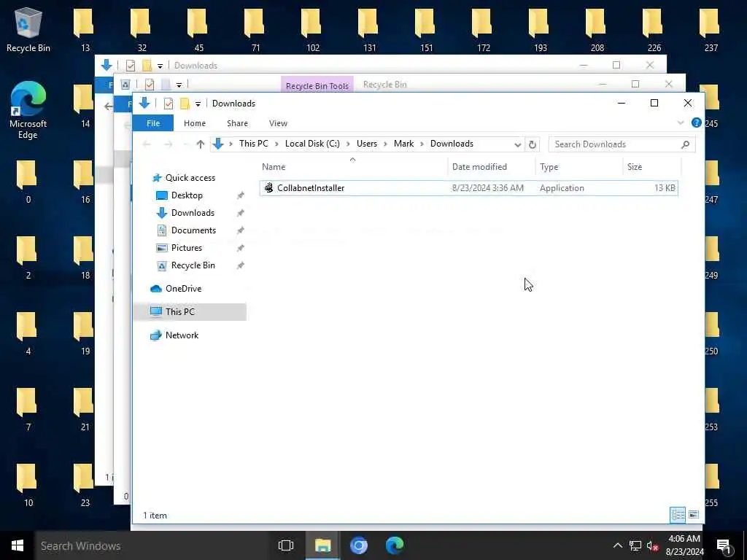Screen dimensions: 747x560
Task: Open the File tab
Action: [x=153, y=122]
